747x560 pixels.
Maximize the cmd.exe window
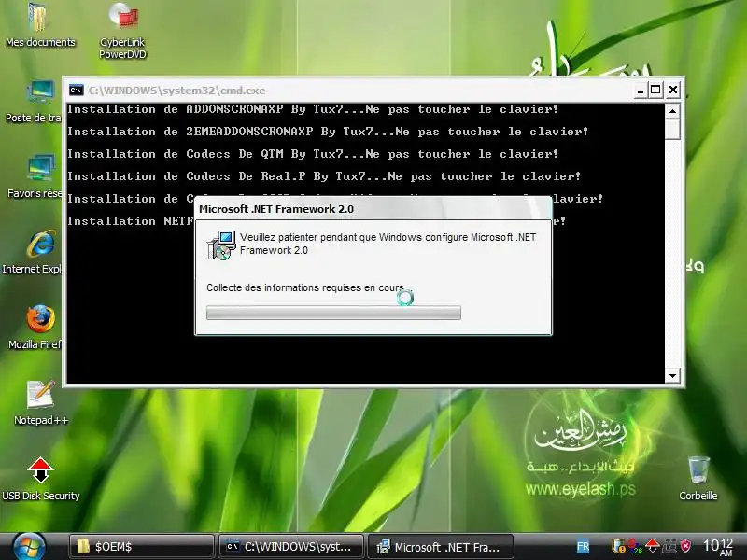pyautogui.click(x=656, y=90)
